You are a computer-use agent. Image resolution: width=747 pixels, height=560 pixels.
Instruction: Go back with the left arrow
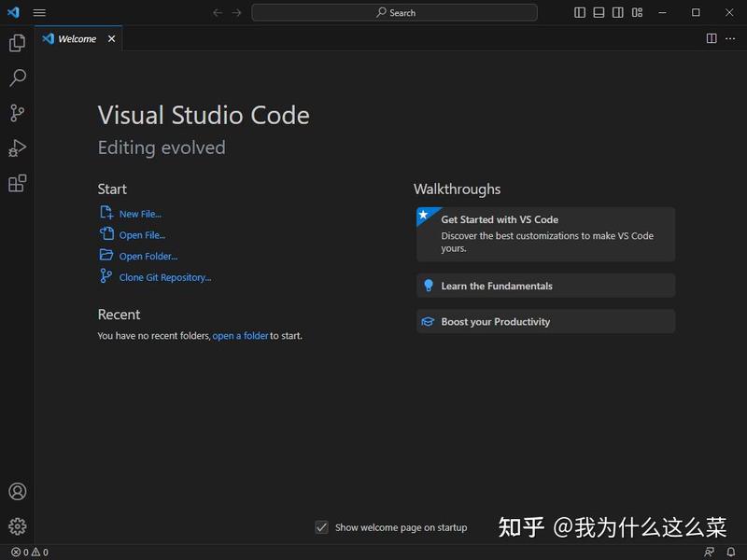click(x=218, y=13)
